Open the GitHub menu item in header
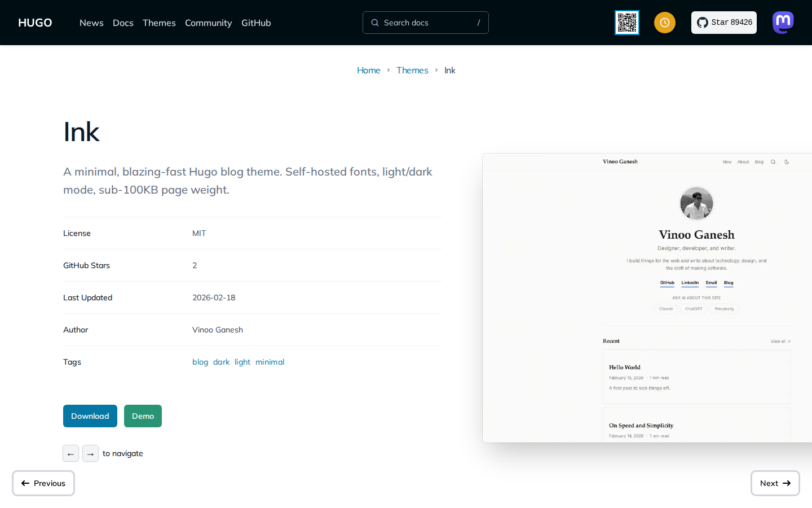 [x=256, y=23]
